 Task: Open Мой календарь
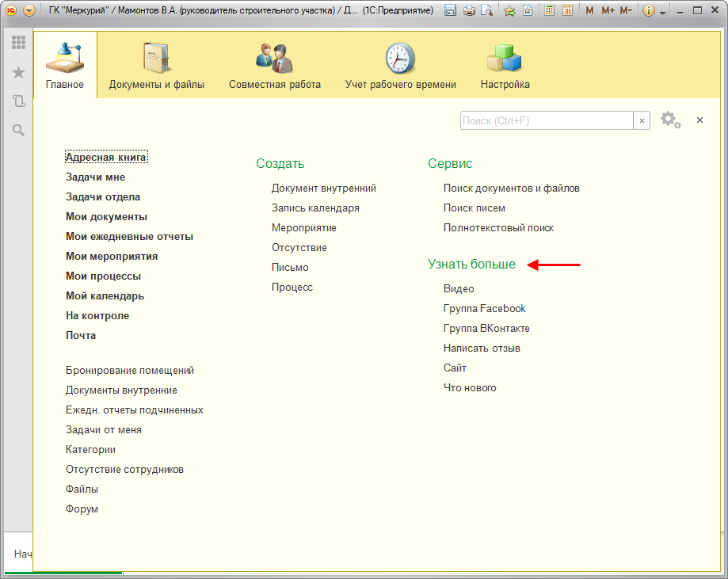click(x=105, y=296)
